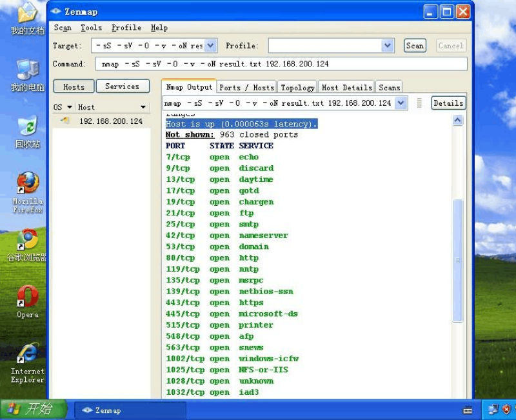
Task: Switch to the Topology tab
Action: pos(297,87)
